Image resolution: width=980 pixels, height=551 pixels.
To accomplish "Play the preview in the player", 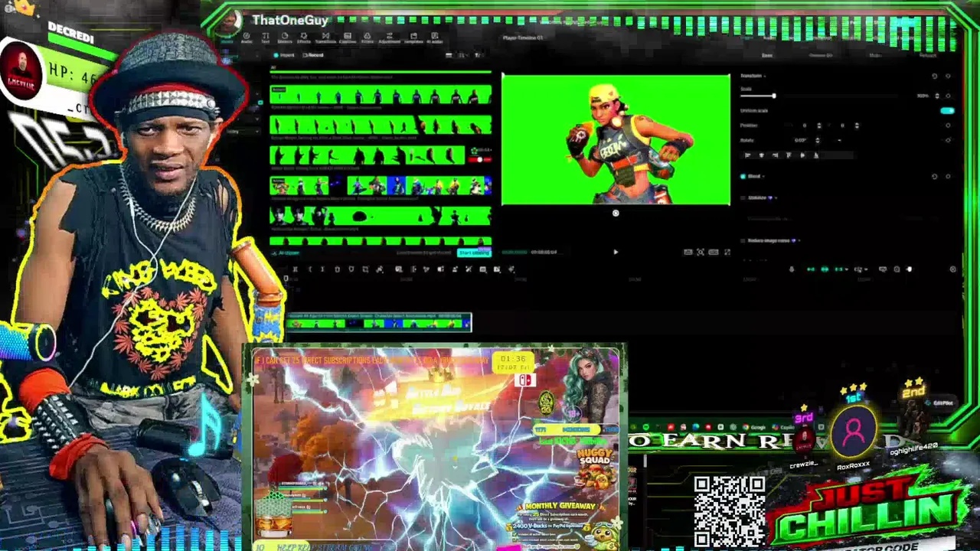I will click(x=616, y=252).
